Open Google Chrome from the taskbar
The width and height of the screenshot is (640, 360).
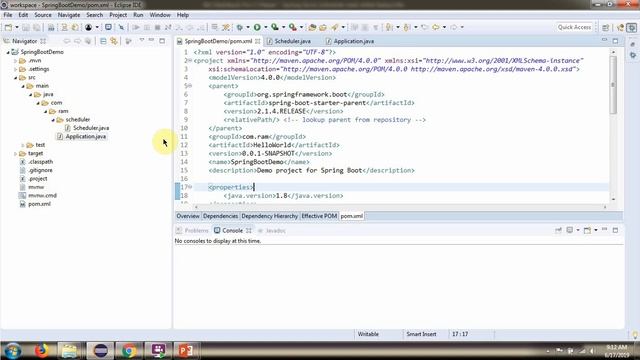(x=129, y=350)
